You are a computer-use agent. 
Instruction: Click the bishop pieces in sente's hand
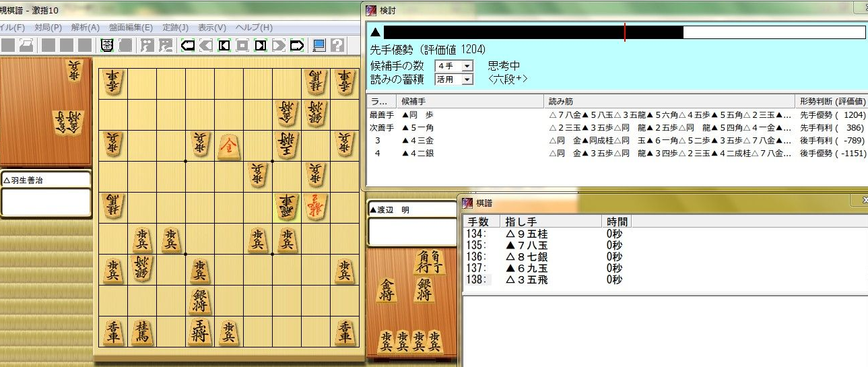430,262
